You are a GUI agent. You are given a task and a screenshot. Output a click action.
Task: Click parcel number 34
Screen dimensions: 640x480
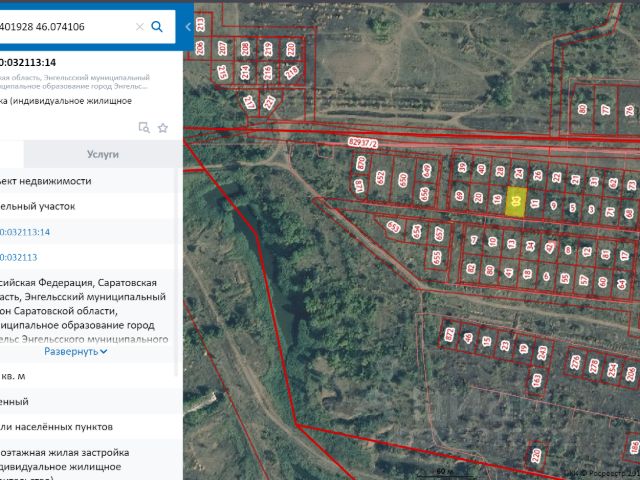tap(530, 246)
